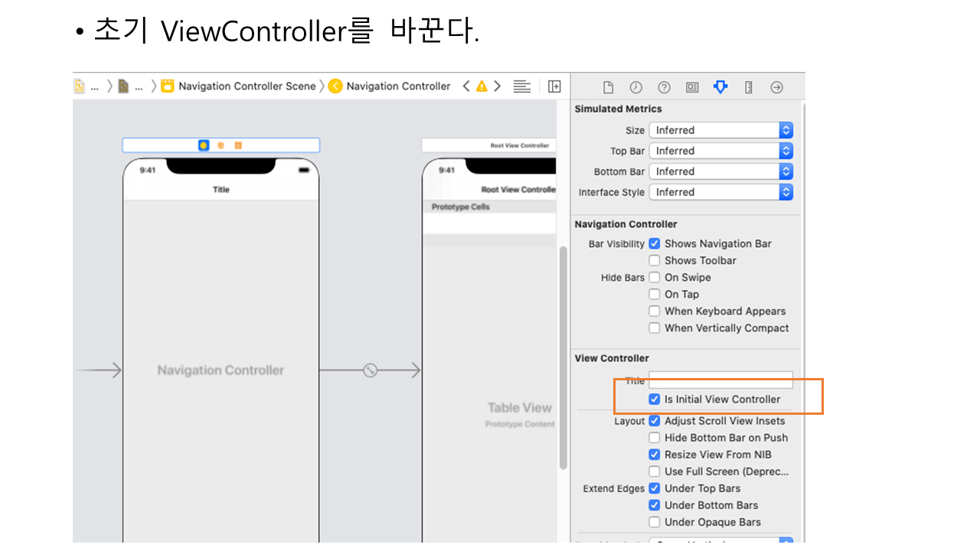The image size is (980, 551).
Task: Expand the Interface Style dropdown
Action: pyautogui.click(x=720, y=192)
